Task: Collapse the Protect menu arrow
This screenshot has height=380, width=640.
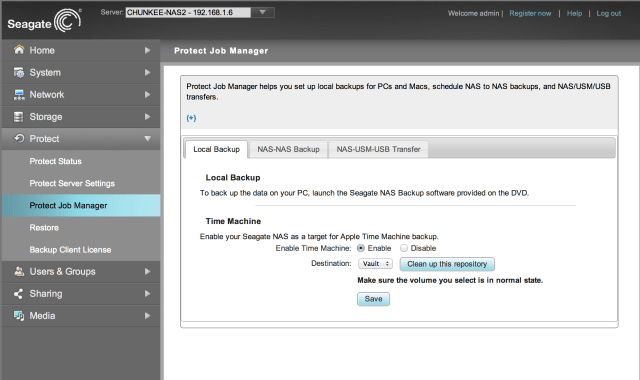Action: pos(147,139)
